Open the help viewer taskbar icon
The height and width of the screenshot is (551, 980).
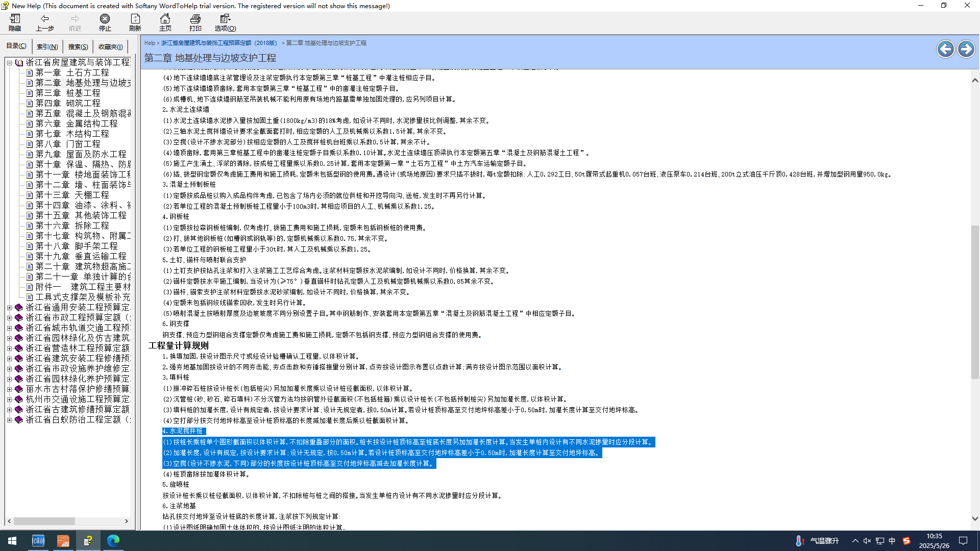click(88, 541)
